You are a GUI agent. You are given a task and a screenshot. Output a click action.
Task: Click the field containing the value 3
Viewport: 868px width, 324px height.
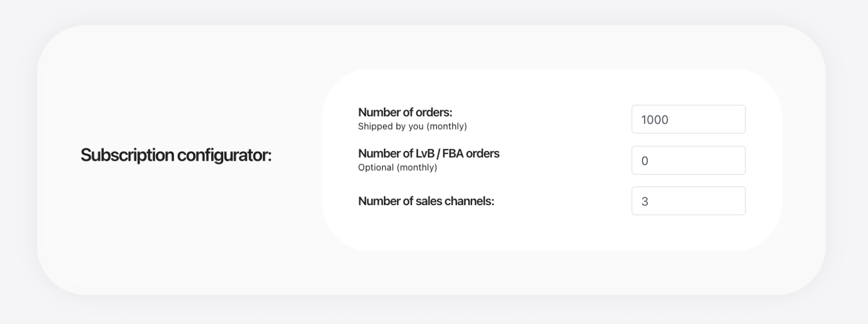tap(688, 201)
